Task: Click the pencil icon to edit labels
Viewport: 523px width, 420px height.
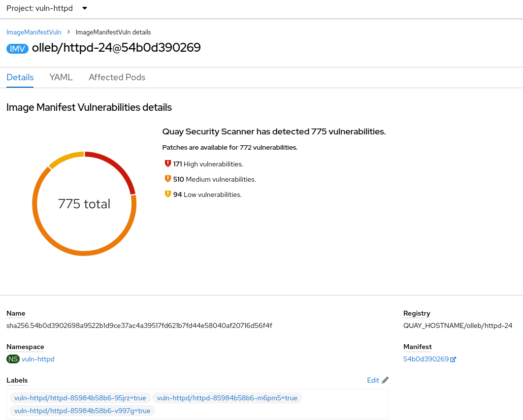Action: pyautogui.click(x=385, y=380)
